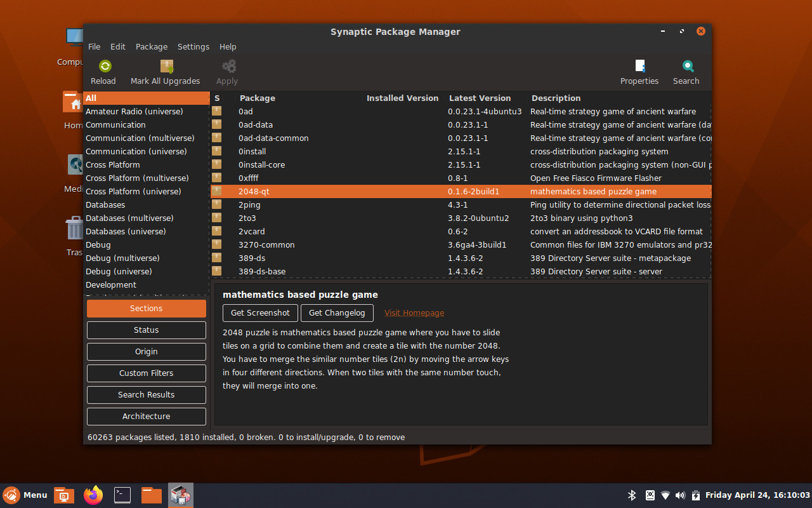Image resolution: width=812 pixels, height=508 pixels.
Task: Open the Custom Filters view
Action: 147,373
